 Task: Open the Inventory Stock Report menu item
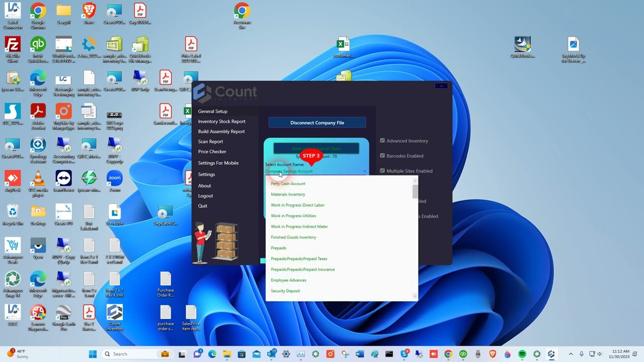coord(221,121)
